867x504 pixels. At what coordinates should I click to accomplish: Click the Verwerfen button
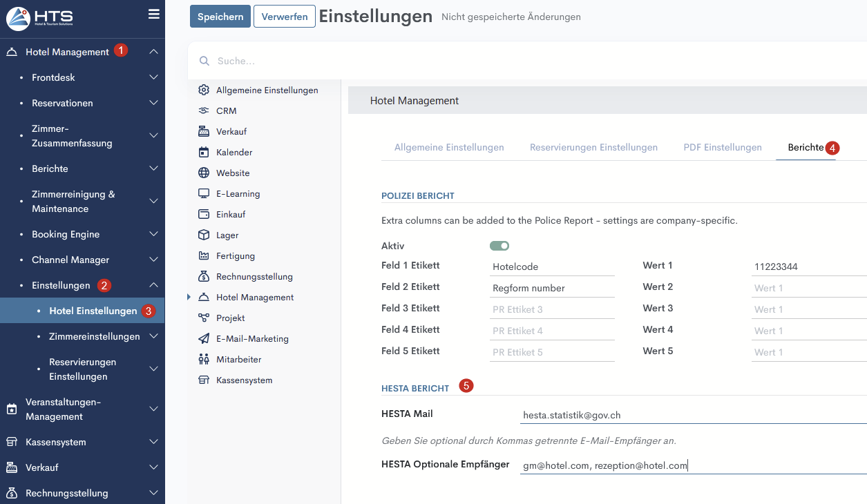[x=284, y=17]
